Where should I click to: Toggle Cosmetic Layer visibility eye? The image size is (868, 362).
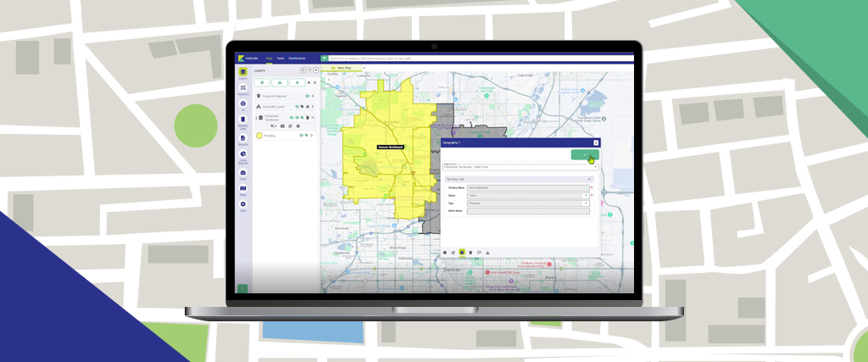coord(298,106)
